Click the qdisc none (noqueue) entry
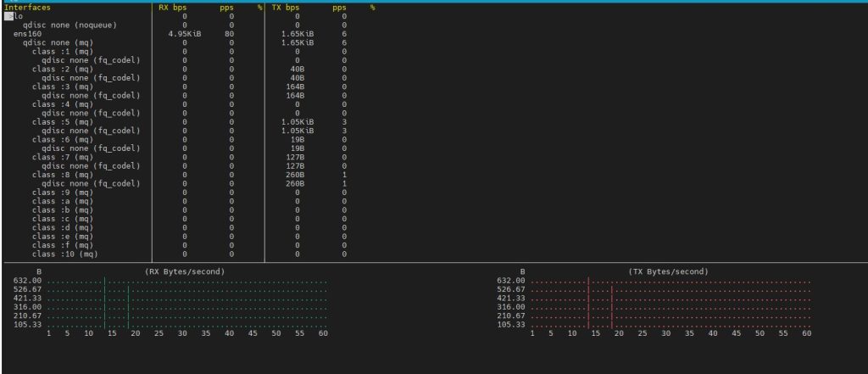868x374 pixels. [70, 25]
